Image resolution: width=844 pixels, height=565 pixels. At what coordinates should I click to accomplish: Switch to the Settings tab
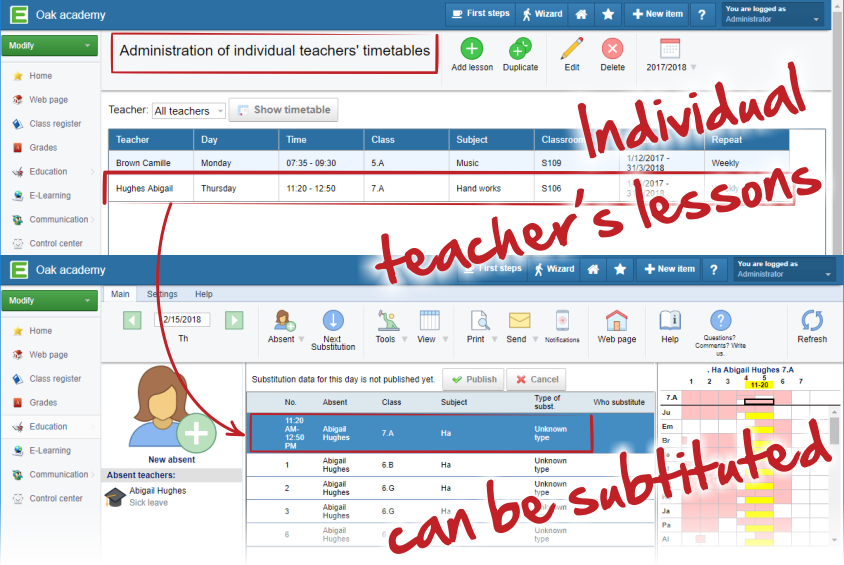(x=162, y=294)
